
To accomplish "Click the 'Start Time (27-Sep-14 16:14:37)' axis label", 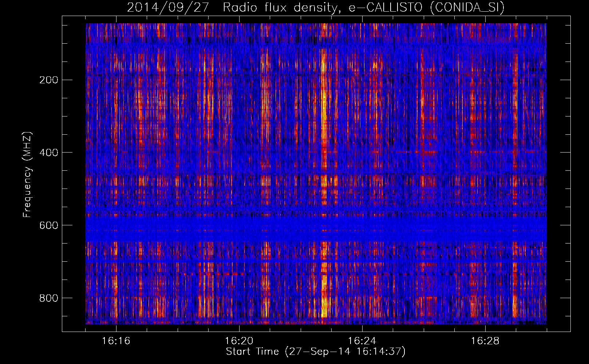I will (x=316, y=352).
